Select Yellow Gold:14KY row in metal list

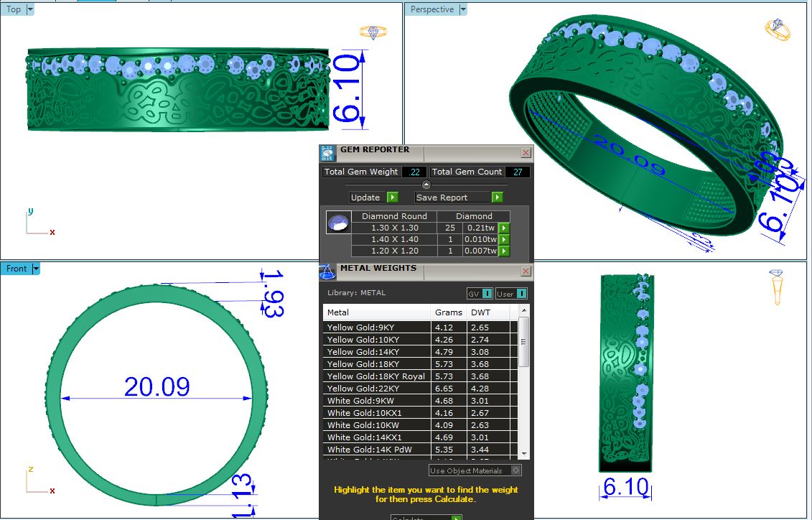pos(363,352)
